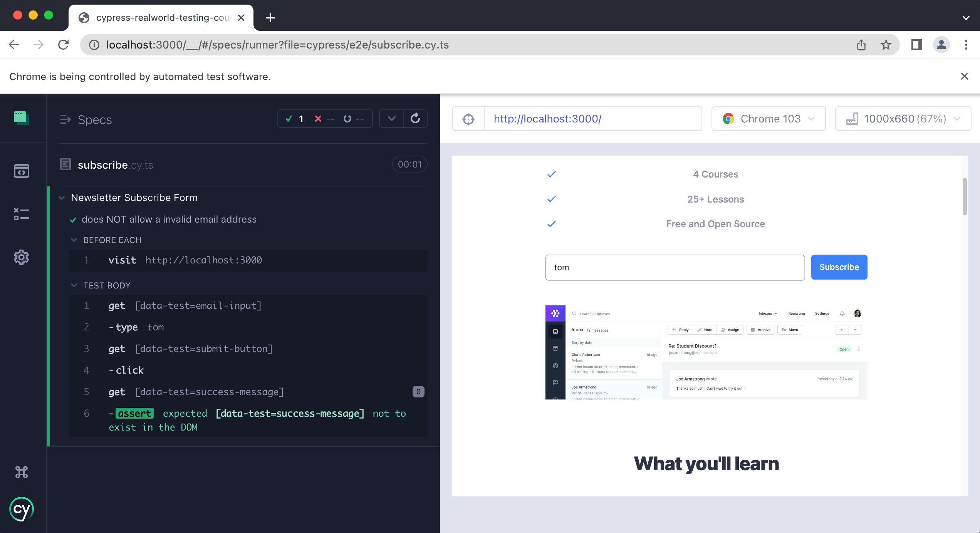The width and height of the screenshot is (980, 533).
Task: Click the settings gear icon in sidebar
Action: (22, 256)
